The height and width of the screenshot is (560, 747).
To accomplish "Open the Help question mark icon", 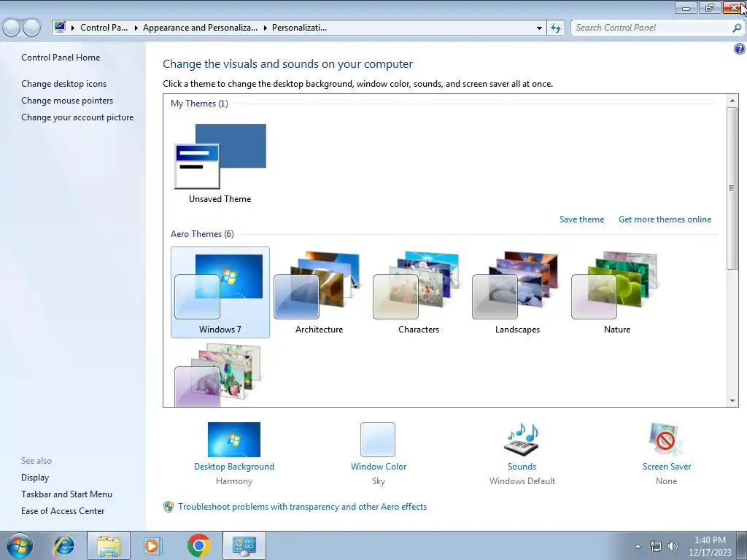I will [x=740, y=49].
